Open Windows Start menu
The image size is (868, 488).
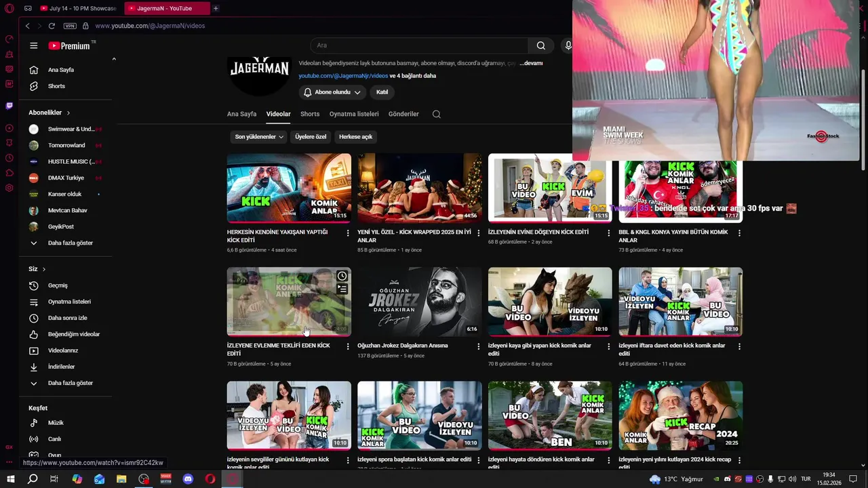[10, 479]
